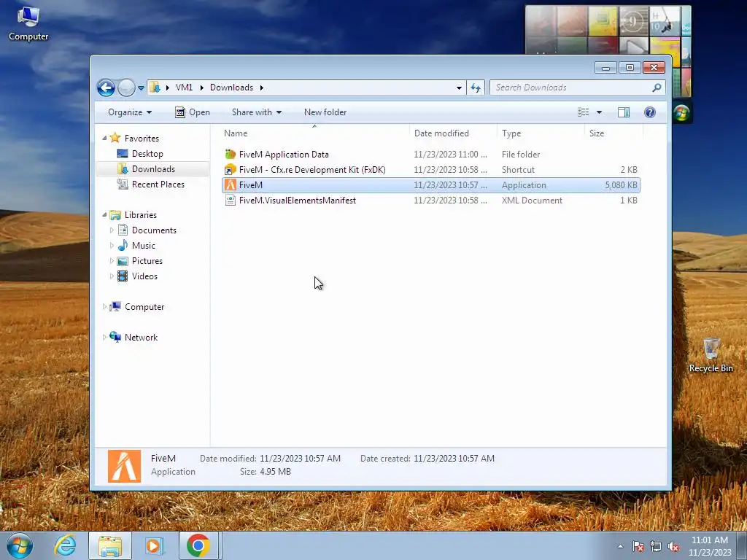This screenshot has height=560, width=747.
Task: Open Libraries in navigation pane
Action: tap(141, 215)
